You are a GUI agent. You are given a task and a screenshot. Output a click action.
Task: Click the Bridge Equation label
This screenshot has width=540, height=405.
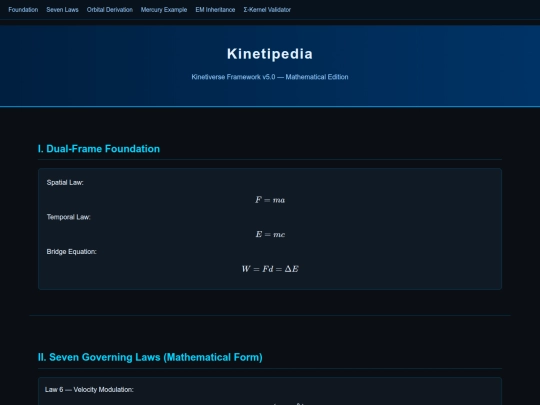pos(72,252)
